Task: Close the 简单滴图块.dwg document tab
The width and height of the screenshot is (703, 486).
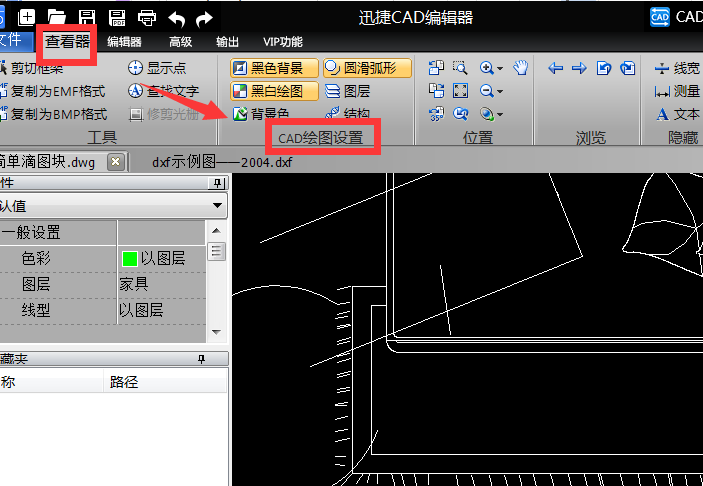Action: (116, 161)
